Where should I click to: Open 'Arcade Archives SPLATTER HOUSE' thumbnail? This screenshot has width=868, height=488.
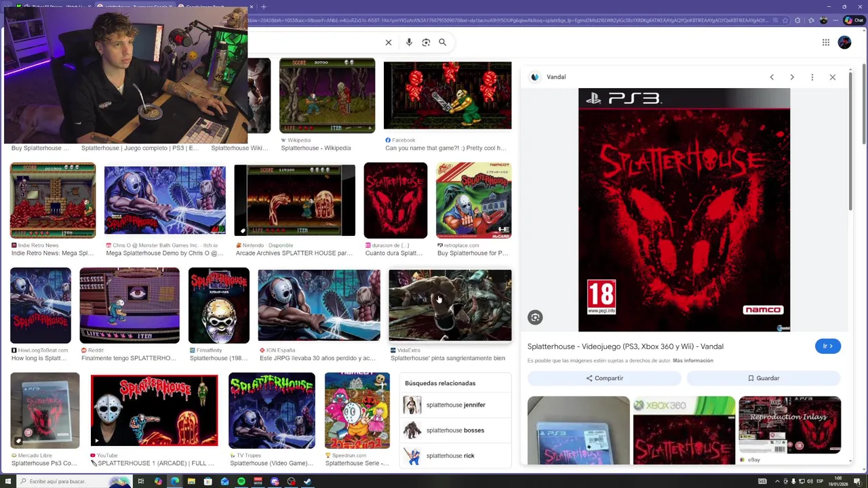point(294,201)
